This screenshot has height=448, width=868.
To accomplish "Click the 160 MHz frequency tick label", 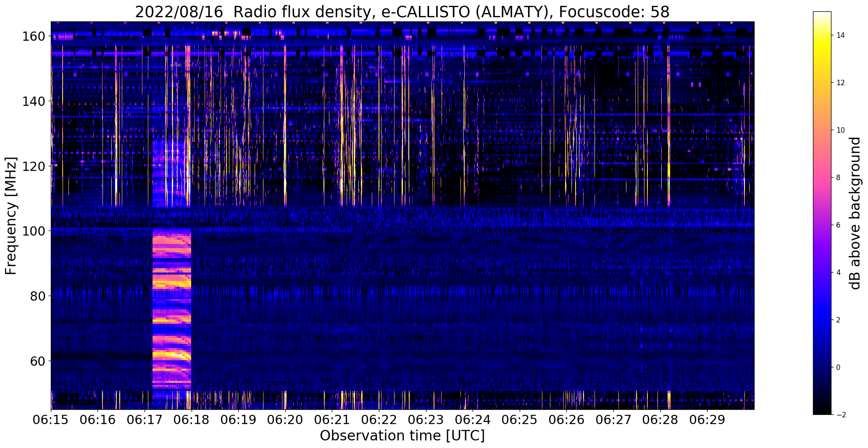I will click(x=34, y=37).
